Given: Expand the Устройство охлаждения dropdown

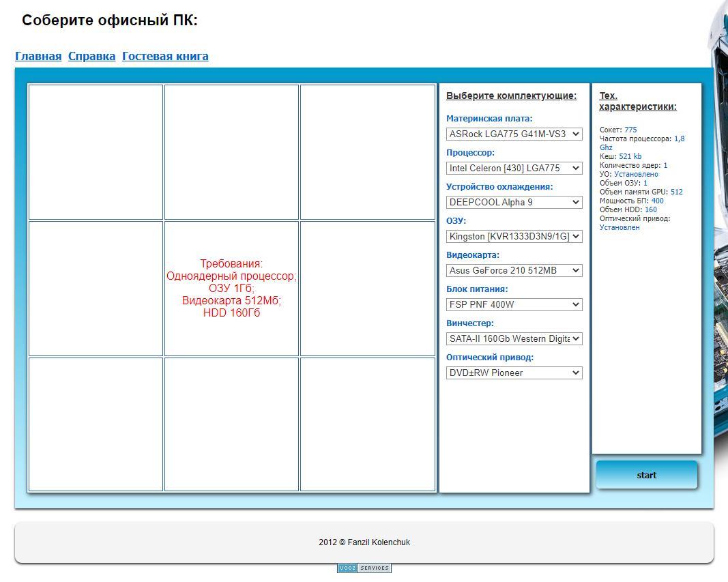Looking at the screenshot, I should (514, 202).
